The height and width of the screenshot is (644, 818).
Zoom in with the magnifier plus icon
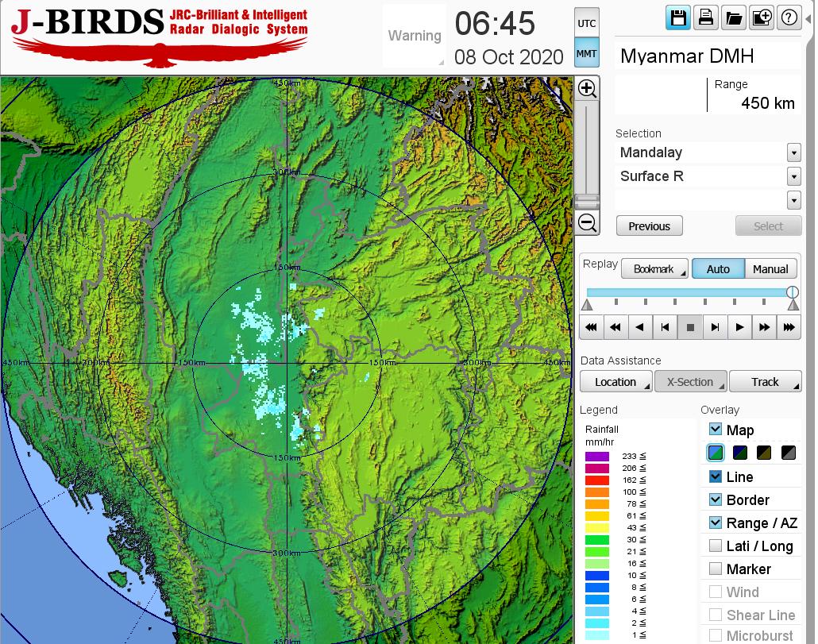coord(587,88)
